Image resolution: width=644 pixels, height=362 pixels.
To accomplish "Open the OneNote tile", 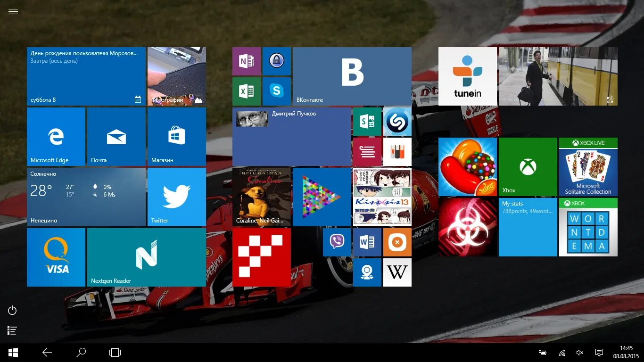I will 247,61.
